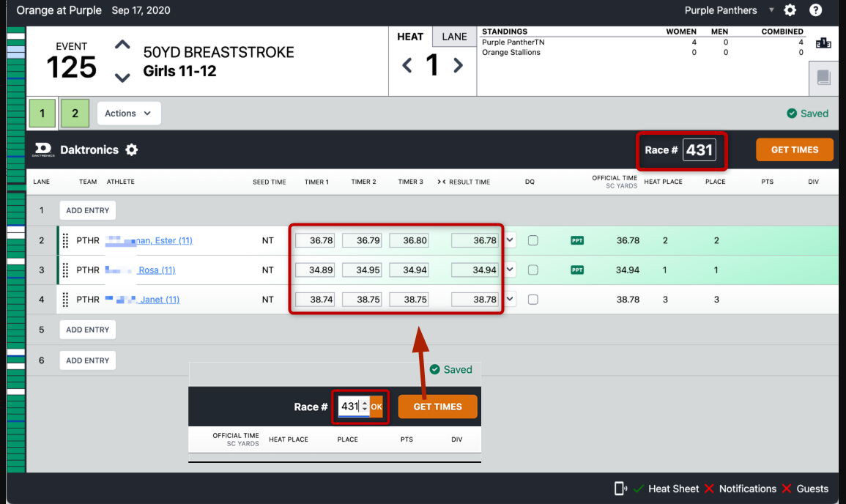Go to previous event up chevron
The image size is (846, 504).
pyautogui.click(x=122, y=45)
